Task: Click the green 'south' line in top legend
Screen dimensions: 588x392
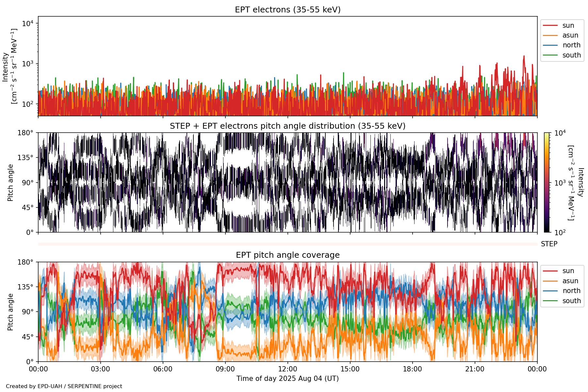Action: pyautogui.click(x=550, y=55)
